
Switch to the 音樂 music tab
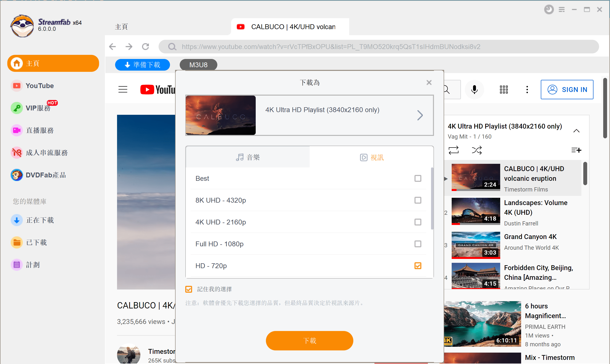point(248,157)
